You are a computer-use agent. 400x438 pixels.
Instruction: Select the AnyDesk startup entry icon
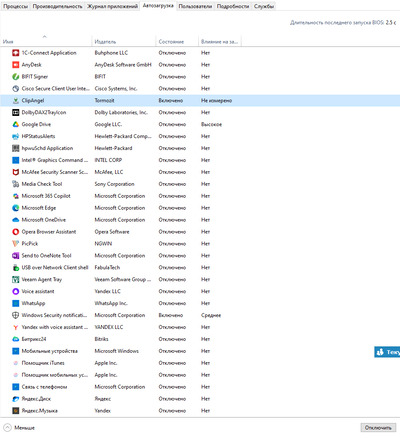[x=16, y=65]
